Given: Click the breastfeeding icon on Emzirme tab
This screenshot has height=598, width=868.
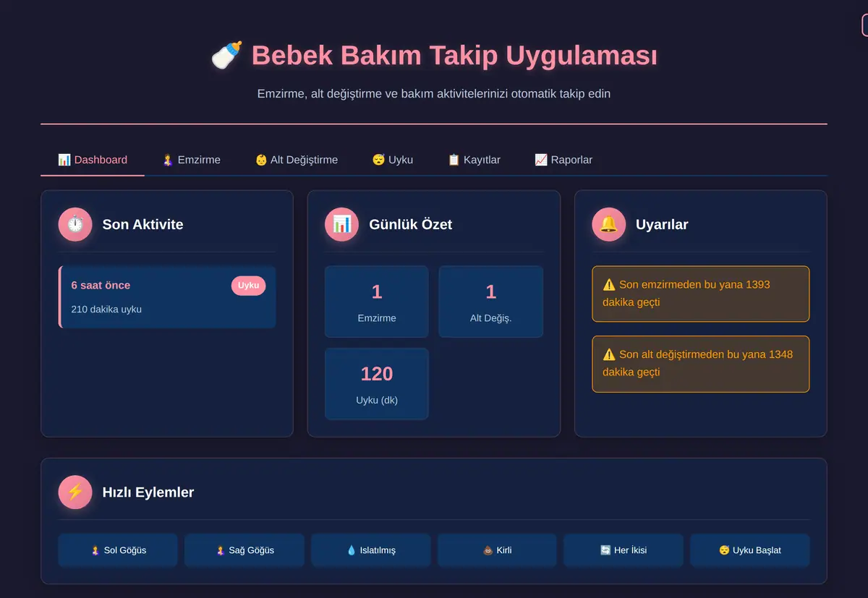Looking at the screenshot, I should point(167,160).
